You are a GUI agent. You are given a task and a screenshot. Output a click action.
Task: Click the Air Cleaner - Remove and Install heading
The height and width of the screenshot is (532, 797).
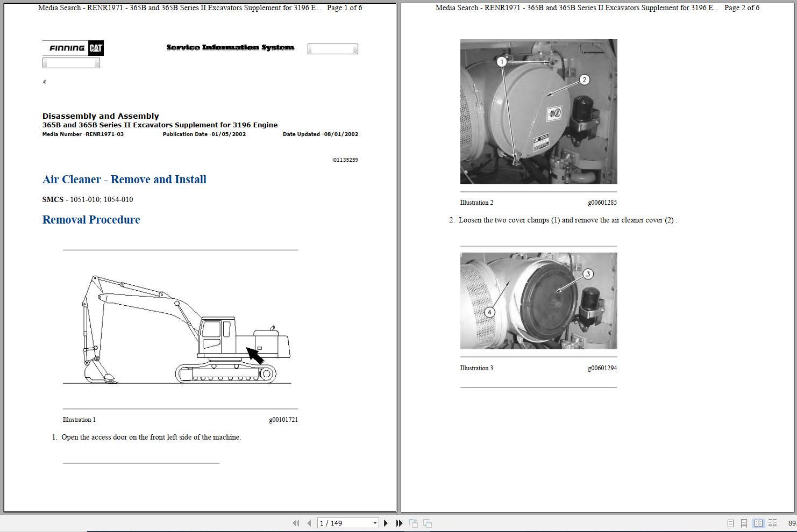click(125, 179)
